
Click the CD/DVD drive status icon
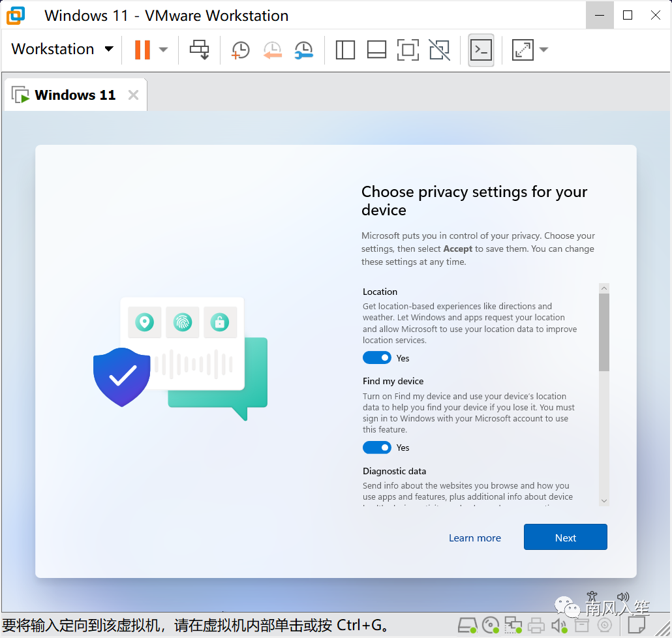pyautogui.click(x=491, y=626)
